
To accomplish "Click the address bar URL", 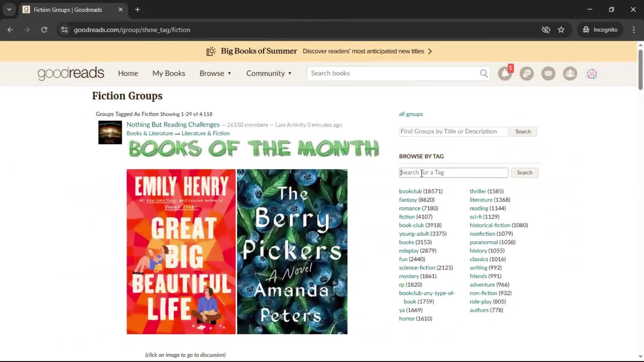I will [x=132, y=30].
